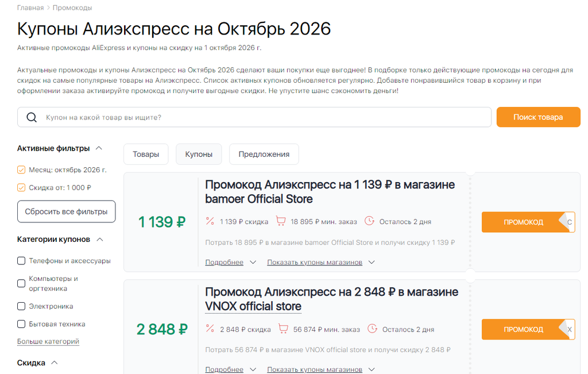Click the text 1 139 ₽ скидка
588x374 pixels.
tap(243, 222)
